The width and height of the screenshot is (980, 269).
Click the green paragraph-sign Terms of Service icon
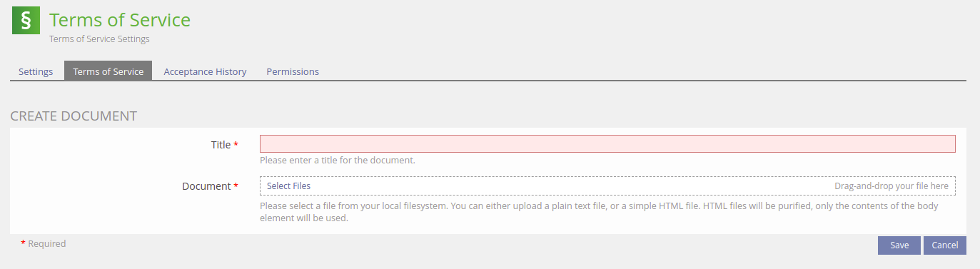pyautogui.click(x=26, y=21)
